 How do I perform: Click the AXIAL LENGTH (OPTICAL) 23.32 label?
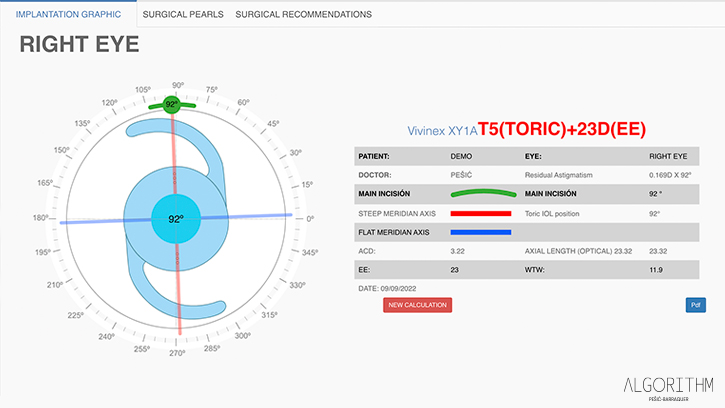point(578,251)
